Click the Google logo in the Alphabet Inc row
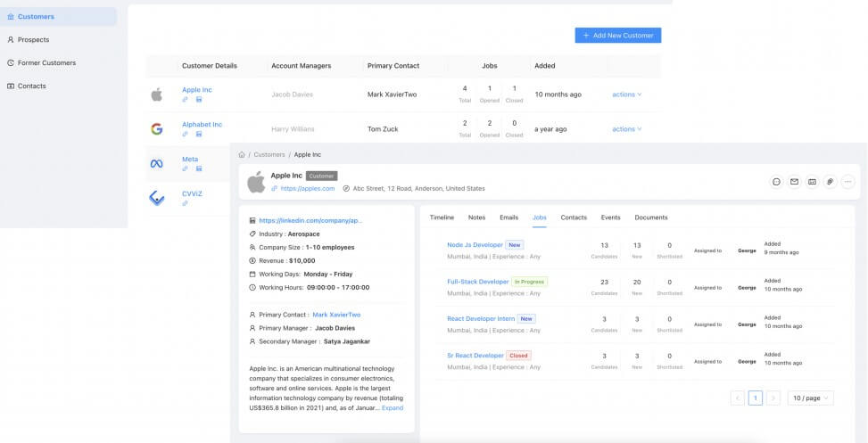The image size is (868, 443). tap(157, 129)
